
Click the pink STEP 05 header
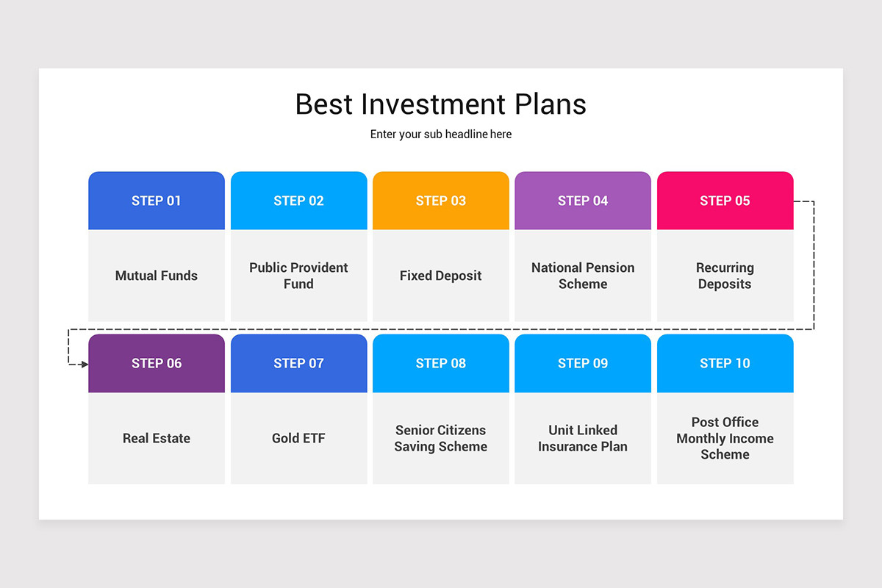tap(725, 201)
